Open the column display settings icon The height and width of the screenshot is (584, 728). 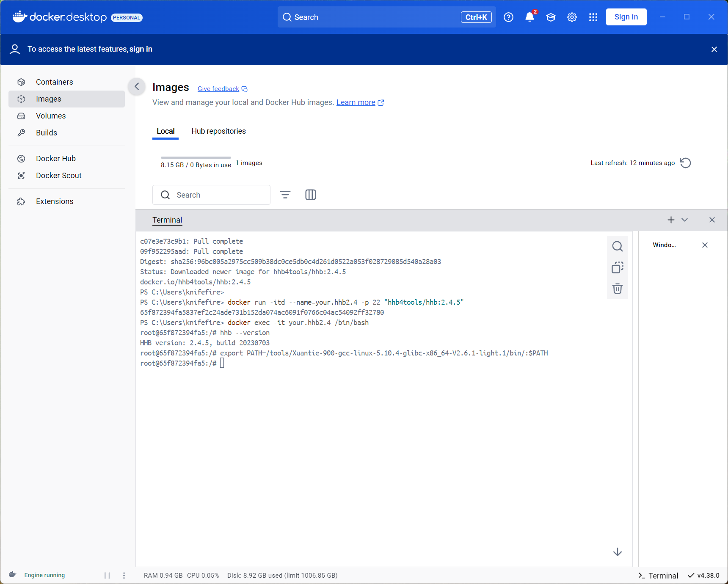tap(311, 195)
